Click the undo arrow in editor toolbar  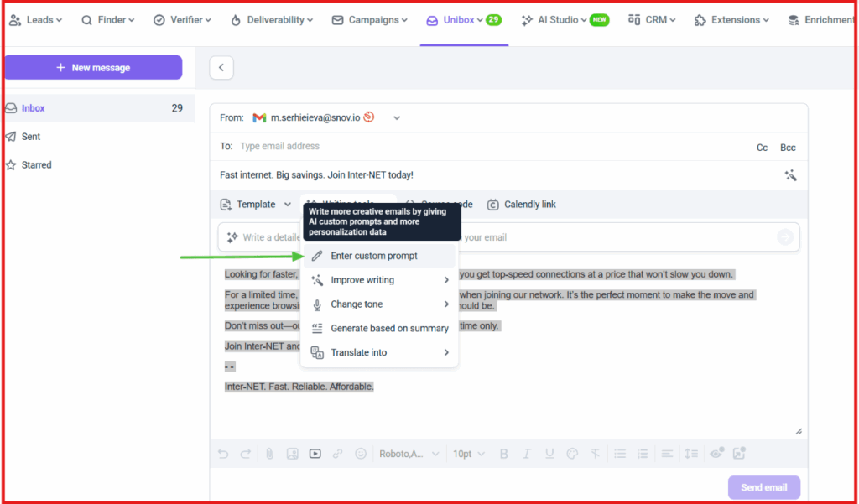pos(223,453)
